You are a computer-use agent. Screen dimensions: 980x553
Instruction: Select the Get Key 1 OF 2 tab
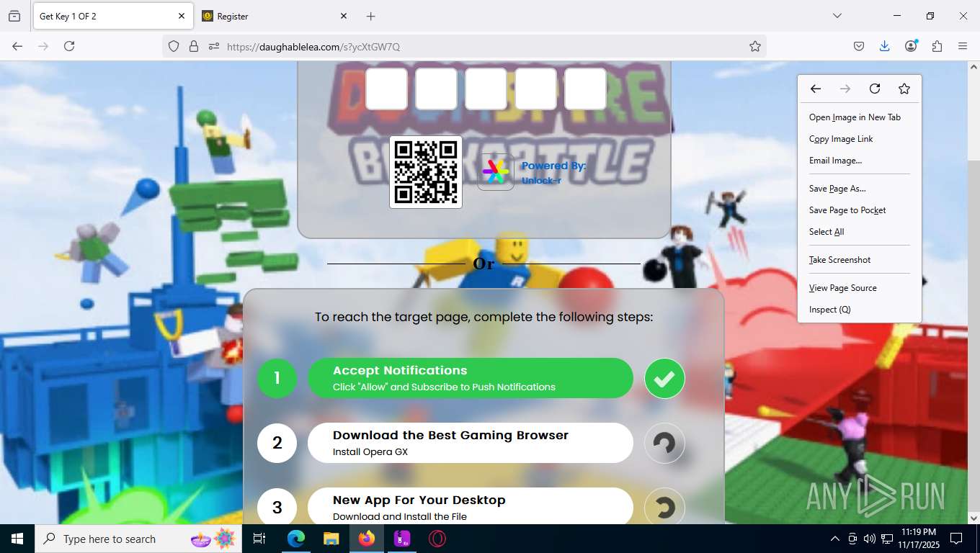112,16
